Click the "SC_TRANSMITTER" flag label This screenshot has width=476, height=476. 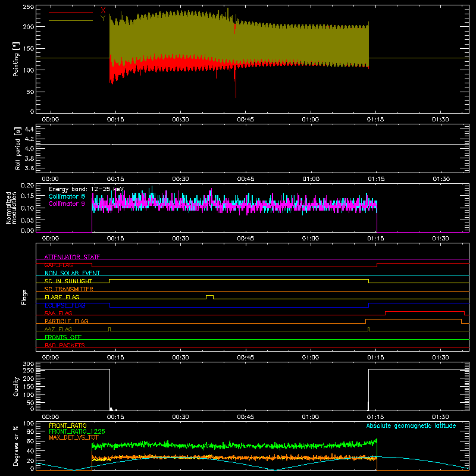click(x=69, y=289)
